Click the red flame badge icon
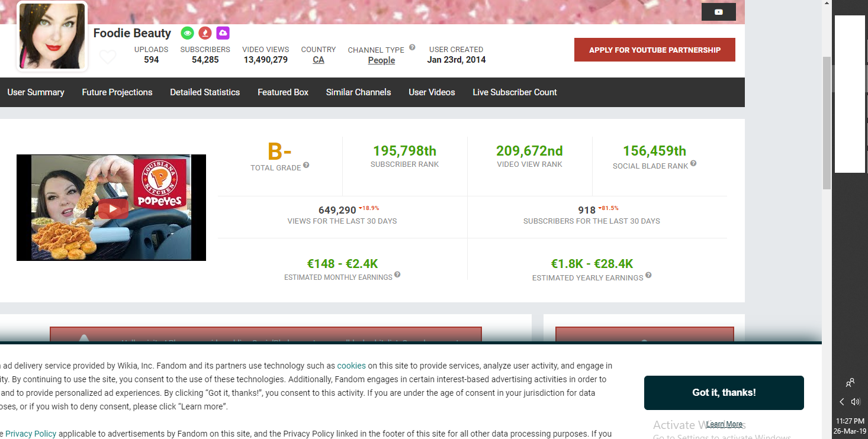This screenshot has height=439, width=868. tap(205, 33)
